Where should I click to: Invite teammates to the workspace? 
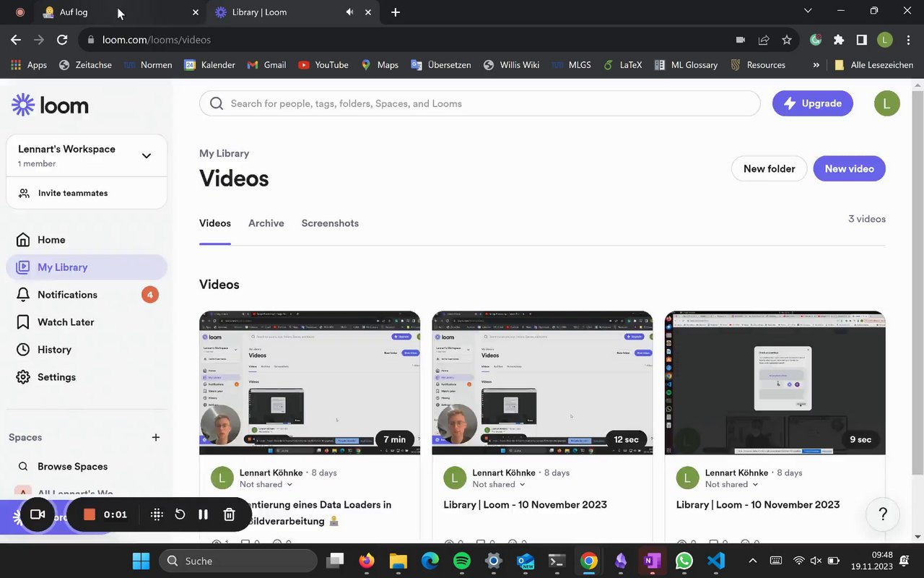tap(87, 193)
